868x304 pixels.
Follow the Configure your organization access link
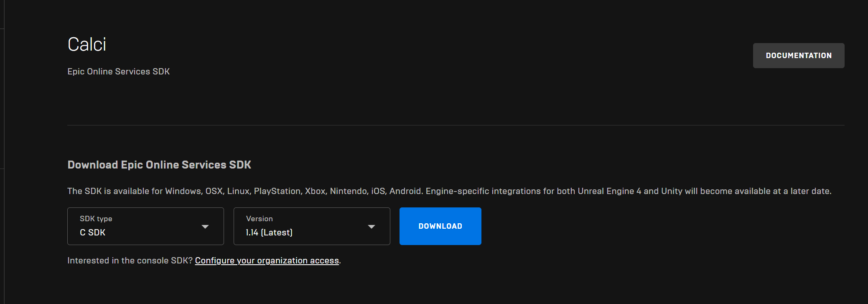tap(267, 261)
